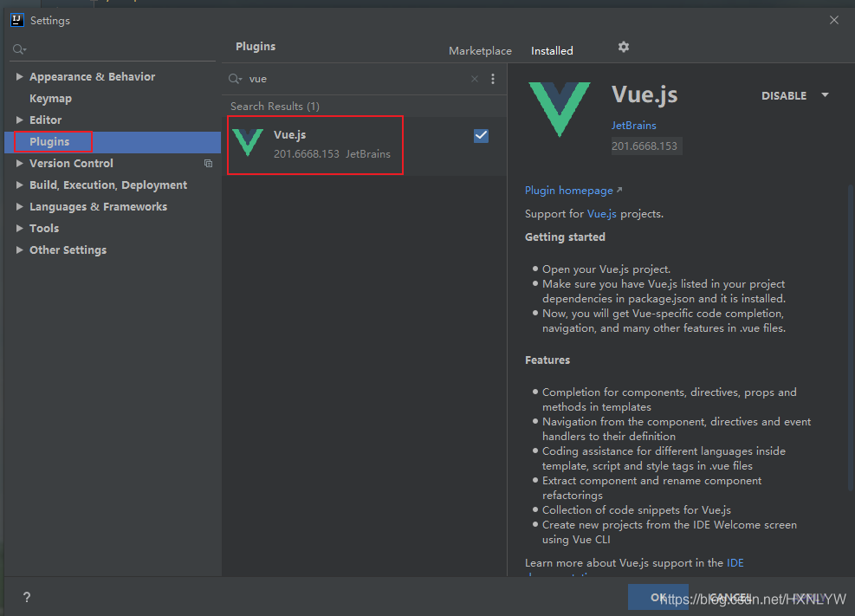The height and width of the screenshot is (616, 855).
Task: Toggle the Vue.js plugin enabled checkbox
Action: click(481, 136)
